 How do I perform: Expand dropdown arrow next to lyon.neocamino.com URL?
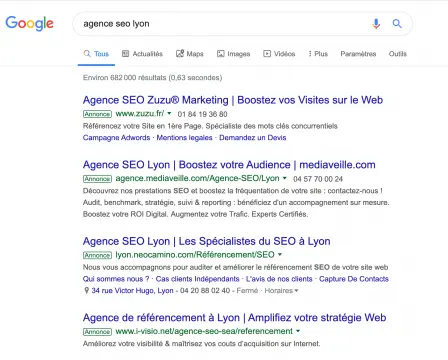tap(280, 255)
